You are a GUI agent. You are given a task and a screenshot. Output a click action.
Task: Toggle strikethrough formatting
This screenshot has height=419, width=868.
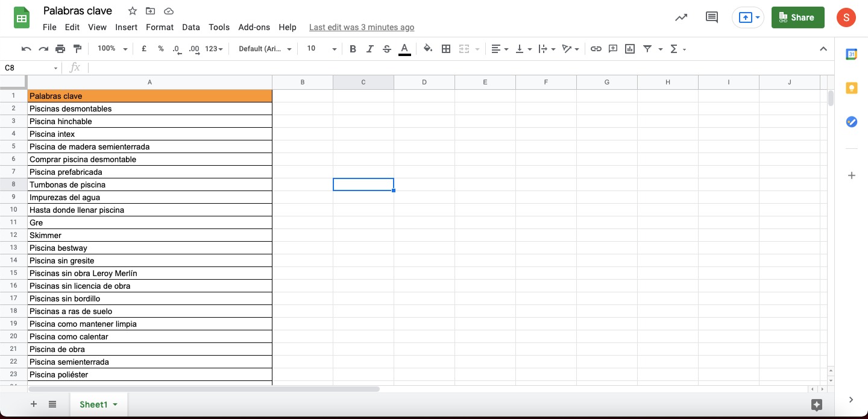386,49
